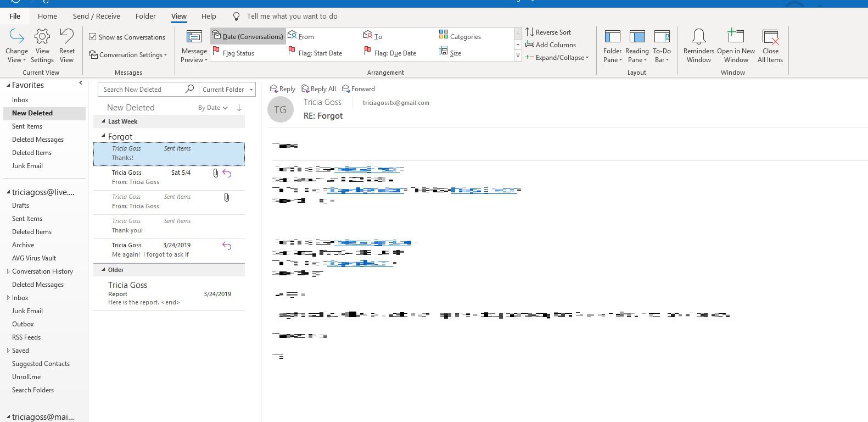This screenshot has width=868, height=422.
Task: Switch to the Home tab
Action: 47,16
